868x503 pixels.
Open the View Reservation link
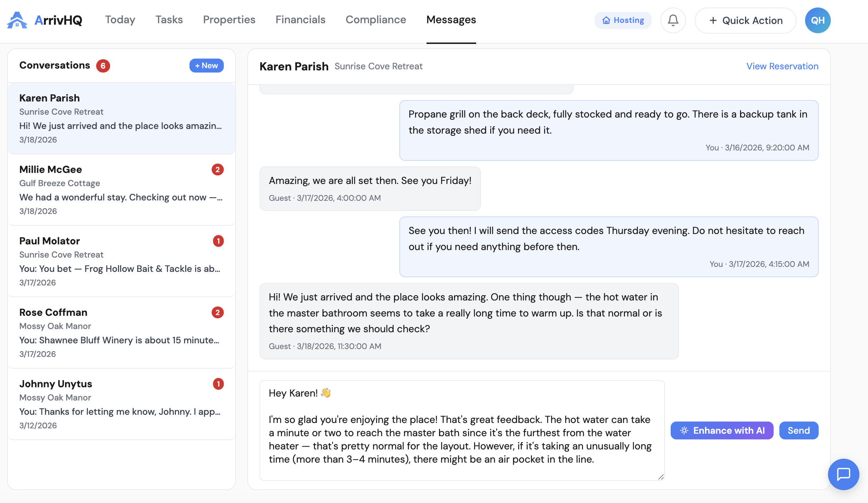pos(782,66)
